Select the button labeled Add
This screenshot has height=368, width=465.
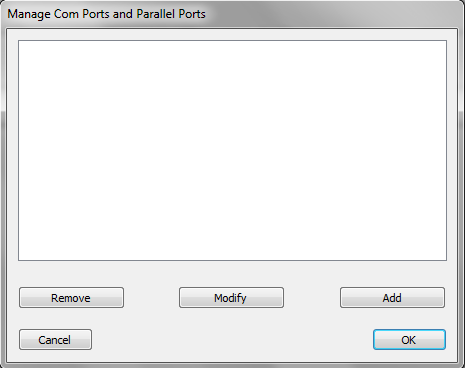tap(392, 297)
